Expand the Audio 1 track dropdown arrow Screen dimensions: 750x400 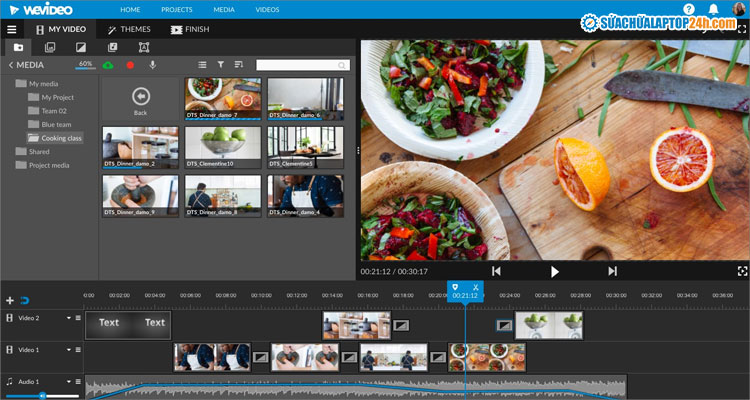tap(68, 382)
